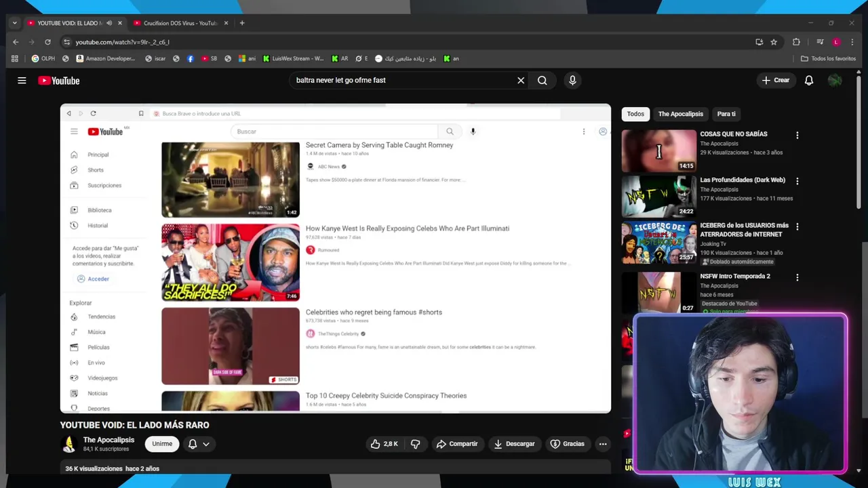Viewport: 868px width, 488px height.
Task: Run search with the magnifier button
Action: [x=542, y=81]
